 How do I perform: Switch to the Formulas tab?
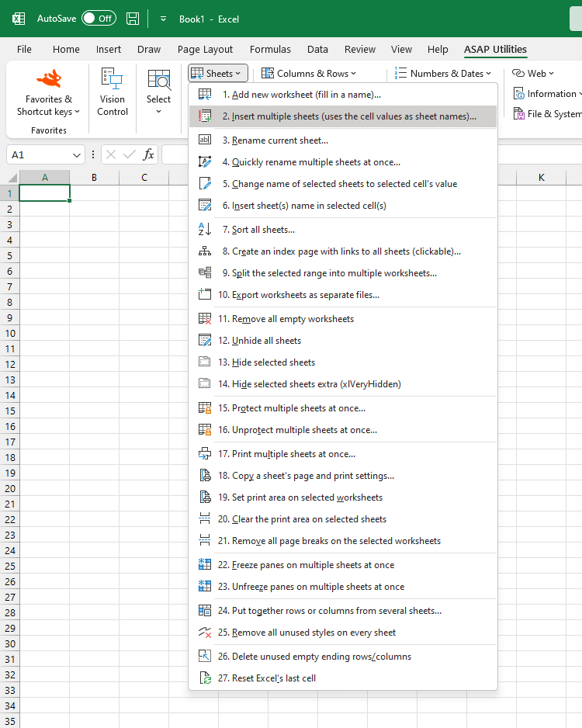270,49
